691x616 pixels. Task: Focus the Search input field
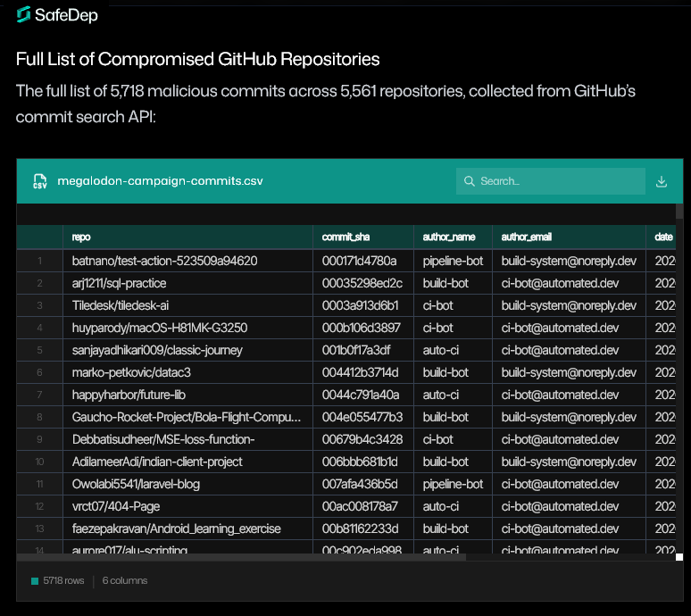coord(551,181)
